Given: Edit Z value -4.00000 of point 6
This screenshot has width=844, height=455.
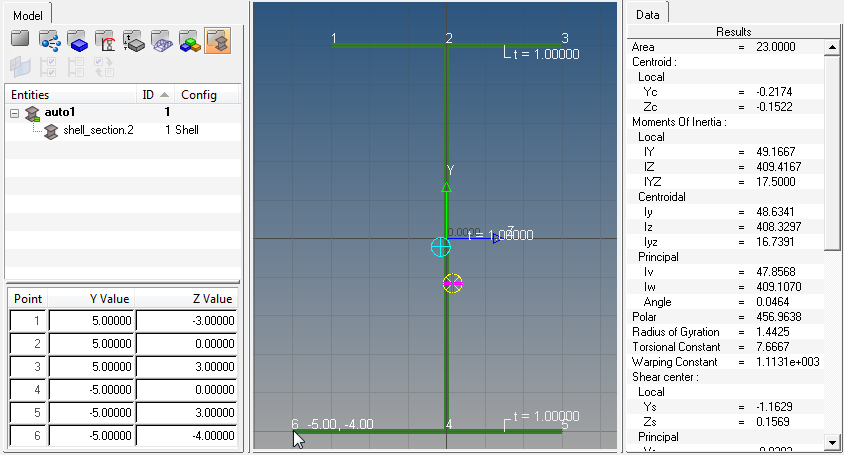Looking at the screenshot, I should coord(186,436).
